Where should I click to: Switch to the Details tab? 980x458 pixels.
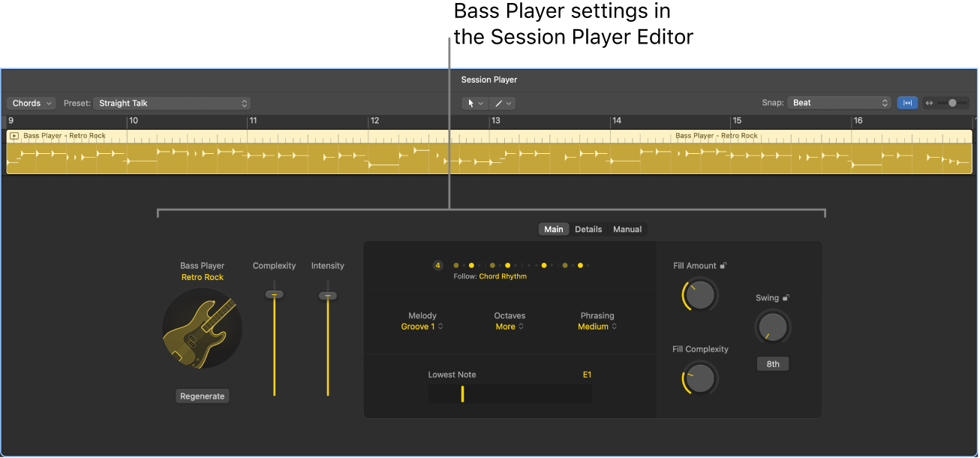[588, 229]
